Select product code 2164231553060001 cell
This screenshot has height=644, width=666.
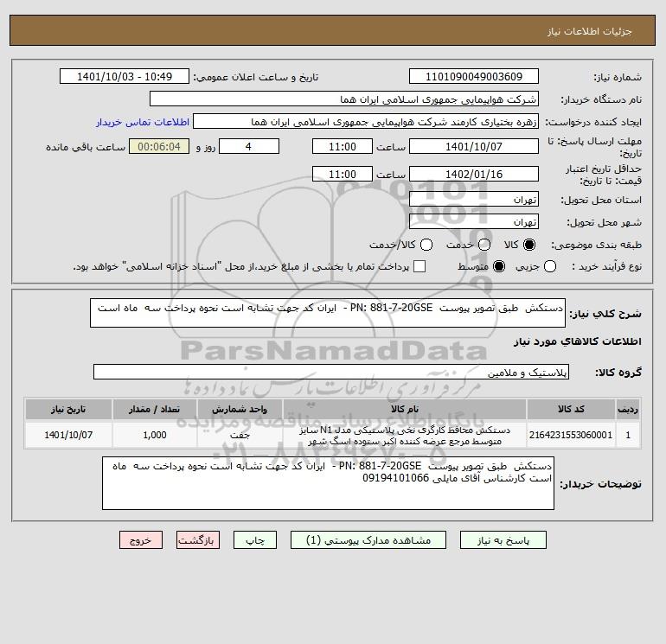[571, 435]
